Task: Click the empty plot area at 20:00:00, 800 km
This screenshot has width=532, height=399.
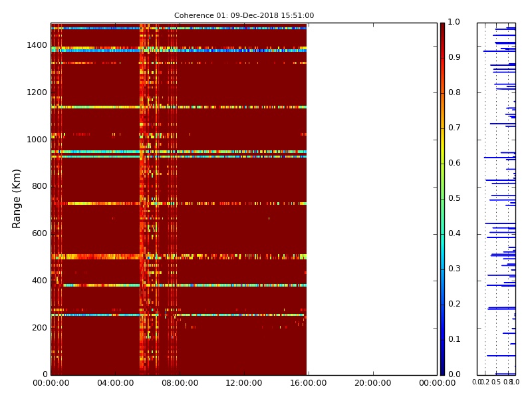Action: click(x=373, y=187)
